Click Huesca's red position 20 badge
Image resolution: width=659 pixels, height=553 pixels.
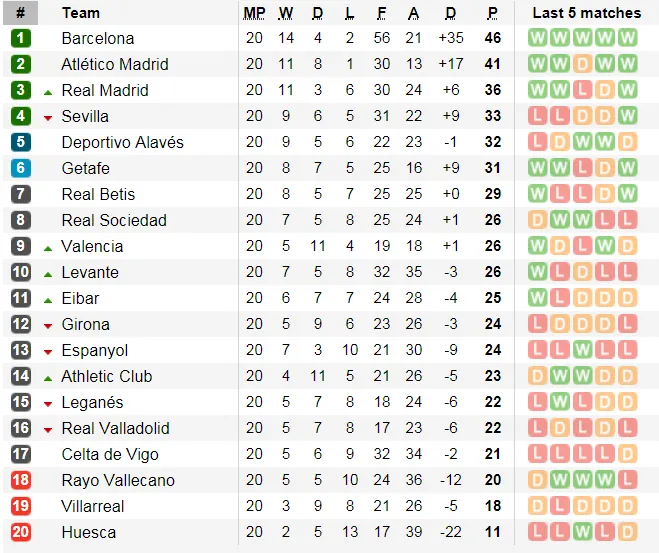coord(21,532)
